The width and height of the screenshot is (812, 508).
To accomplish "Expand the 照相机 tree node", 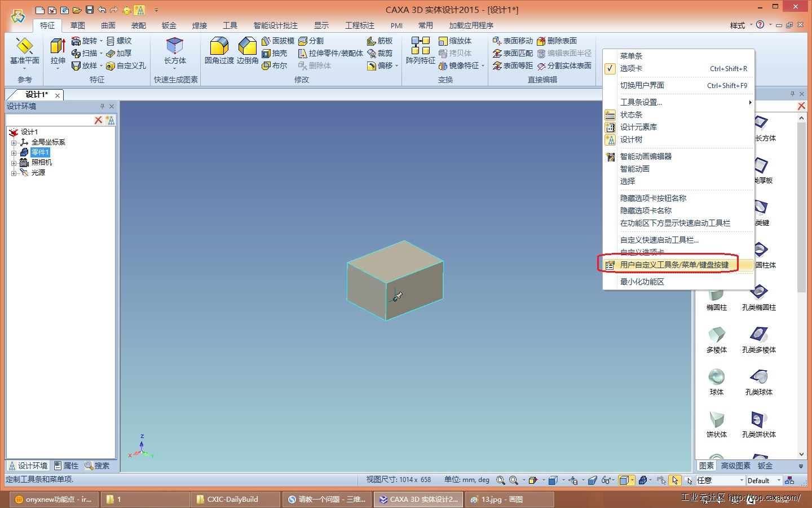I will [14, 163].
